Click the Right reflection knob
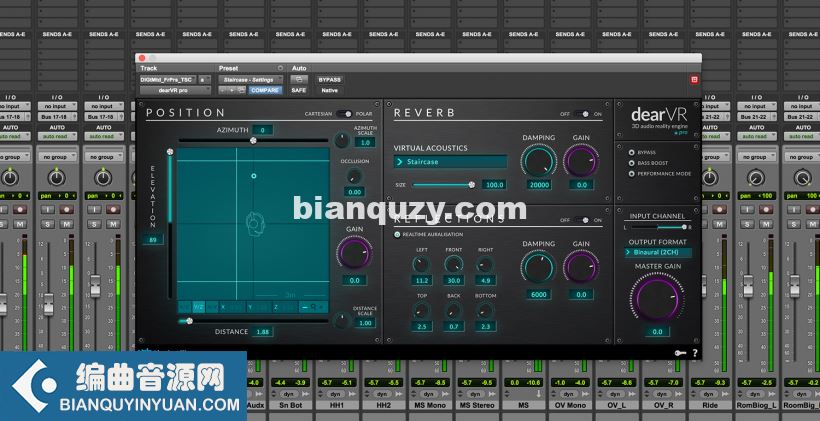820x421 pixels. tap(485, 264)
